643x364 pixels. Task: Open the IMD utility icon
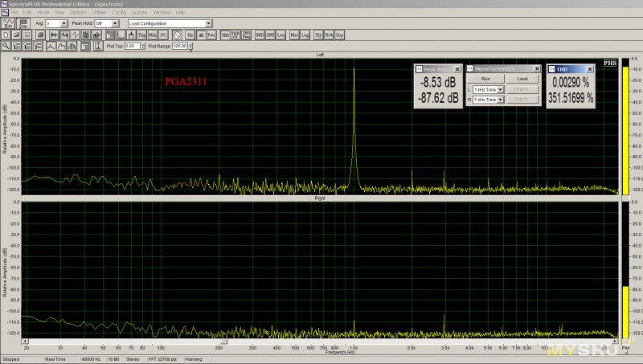tap(260, 35)
